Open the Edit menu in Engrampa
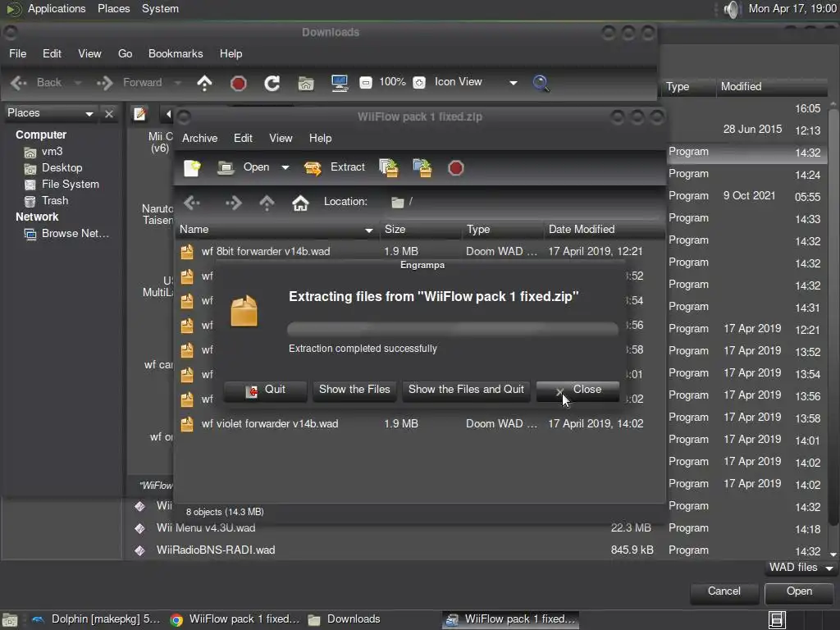 click(x=243, y=138)
